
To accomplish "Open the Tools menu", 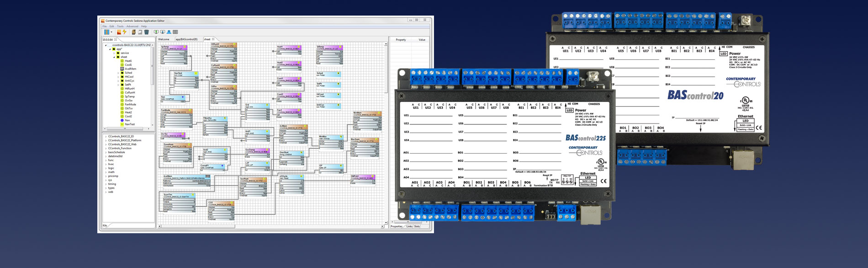I will pos(120,27).
